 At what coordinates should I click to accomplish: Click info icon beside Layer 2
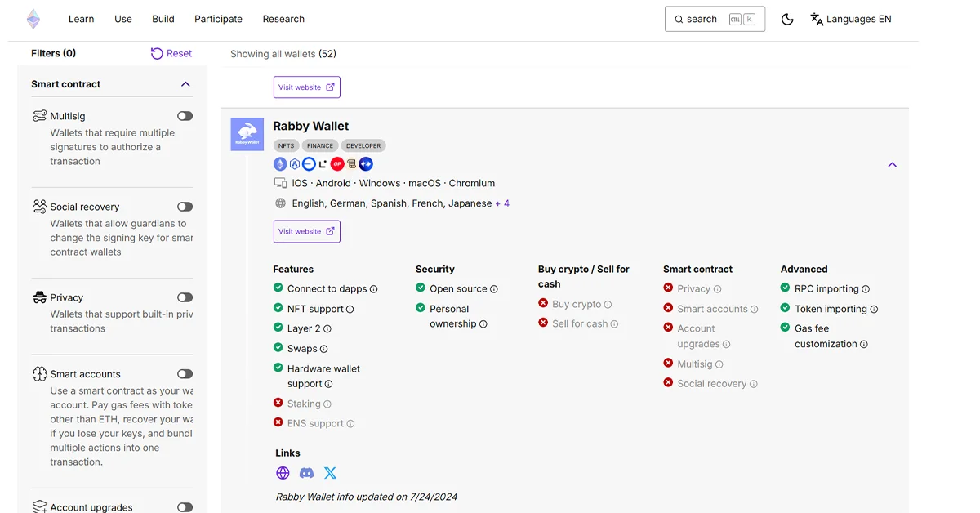[x=327, y=329]
